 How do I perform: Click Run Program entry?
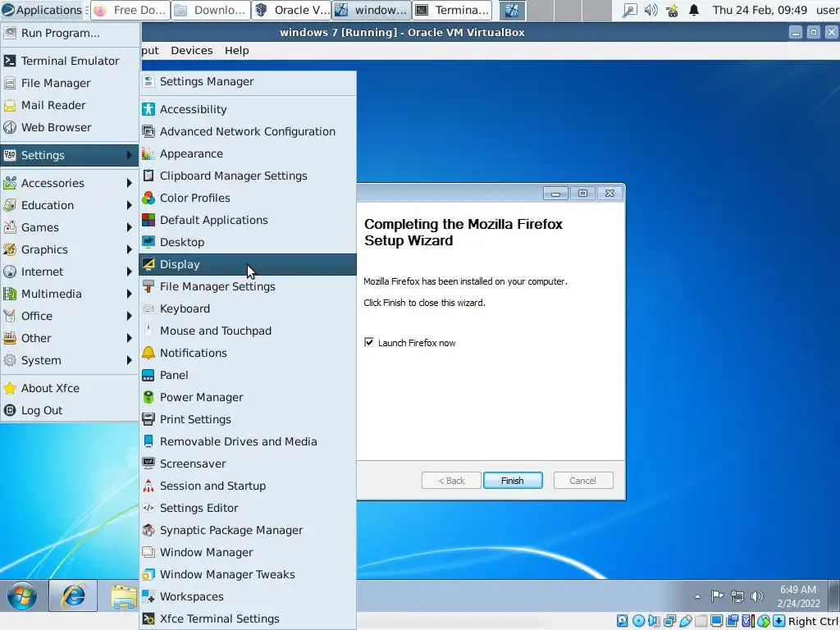click(x=70, y=33)
